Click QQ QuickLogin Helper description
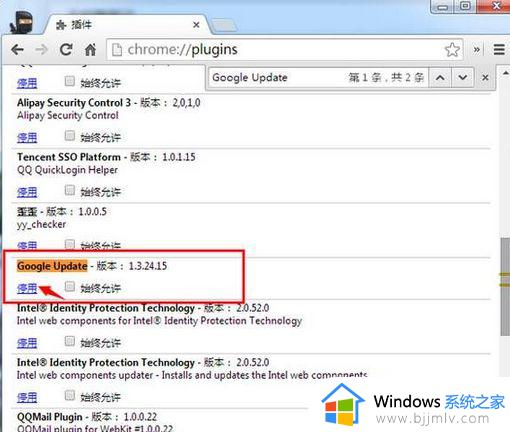Viewport: 510px width, 432px height. click(x=67, y=170)
